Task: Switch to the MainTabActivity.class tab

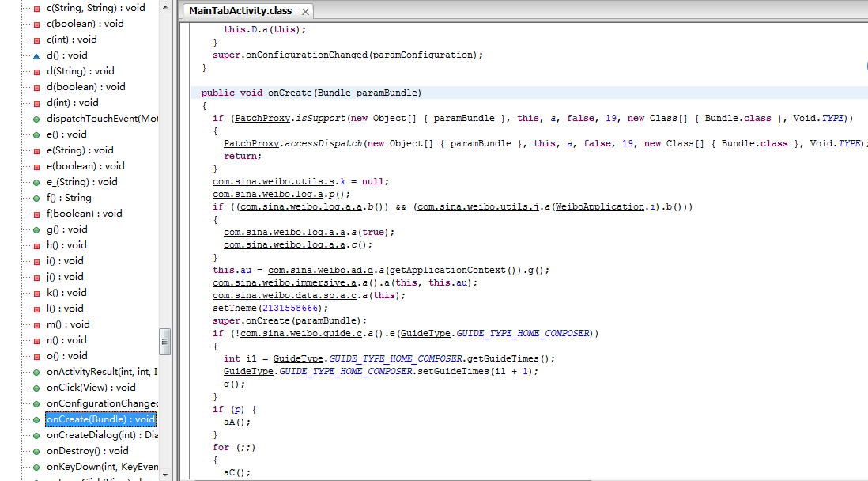Action: pyautogui.click(x=240, y=11)
